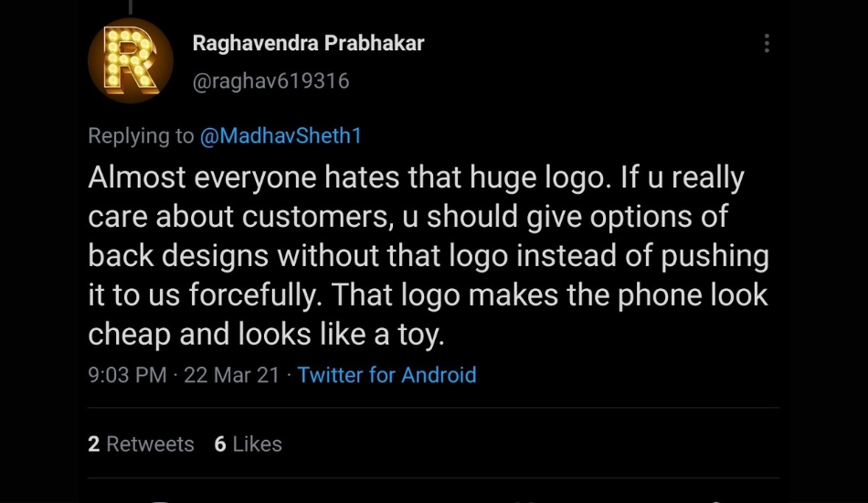Open Raghavendra Prabhakar's profile via display name
The width and height of the screenshot is (868, 503).
[x=308, y=43]
